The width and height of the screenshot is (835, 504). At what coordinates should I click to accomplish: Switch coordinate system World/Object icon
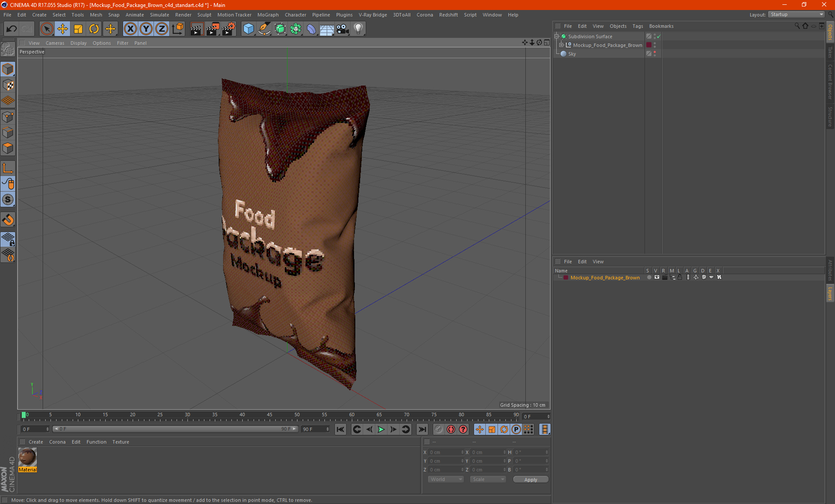177,29
